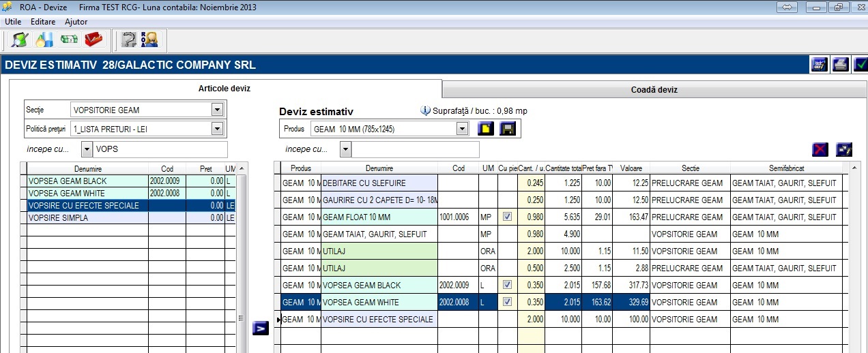
Task: Toggle checkbox in VOPSEA GEAM BLACK row
Action: [507, 285]
